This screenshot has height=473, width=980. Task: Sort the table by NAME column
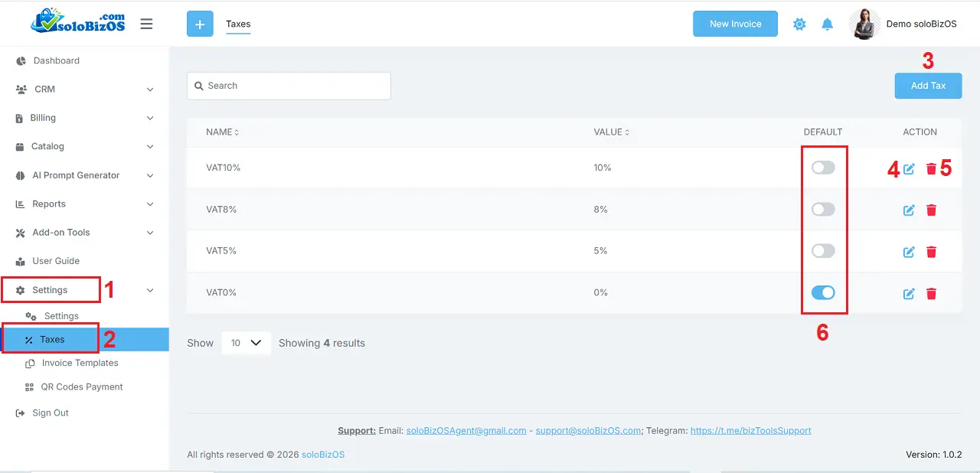(x=222, y=132)
